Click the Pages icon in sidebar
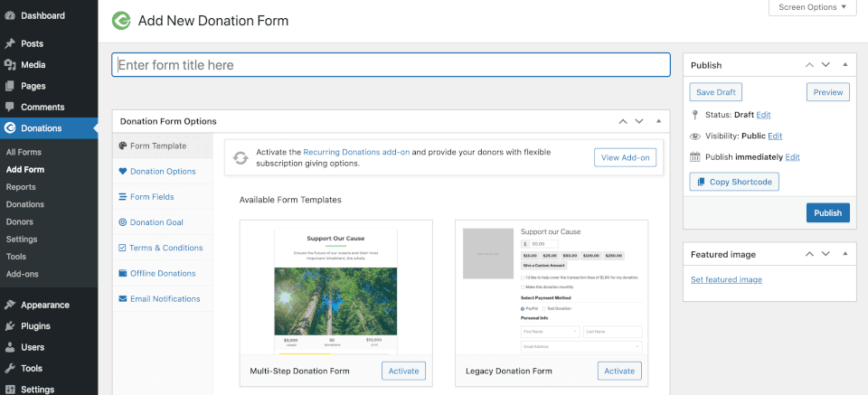This screenshot has width=868, height=395. point(9,86)
